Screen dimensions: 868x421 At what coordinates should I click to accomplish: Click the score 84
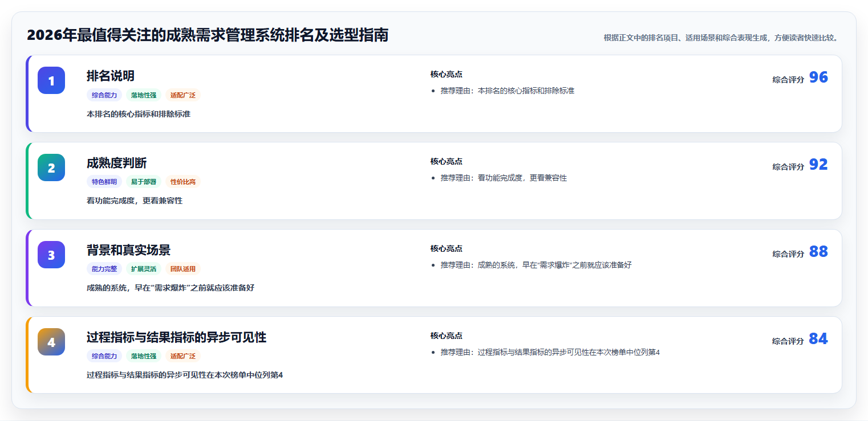click(818, 339)
